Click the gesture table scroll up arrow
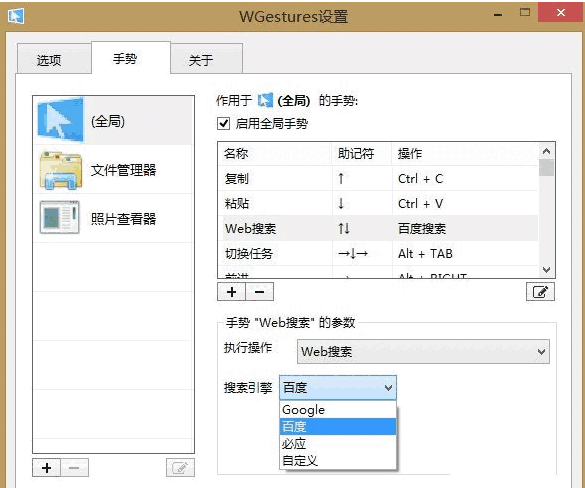The height and width of the screenshot is (488, 585). tap(547, 151)
